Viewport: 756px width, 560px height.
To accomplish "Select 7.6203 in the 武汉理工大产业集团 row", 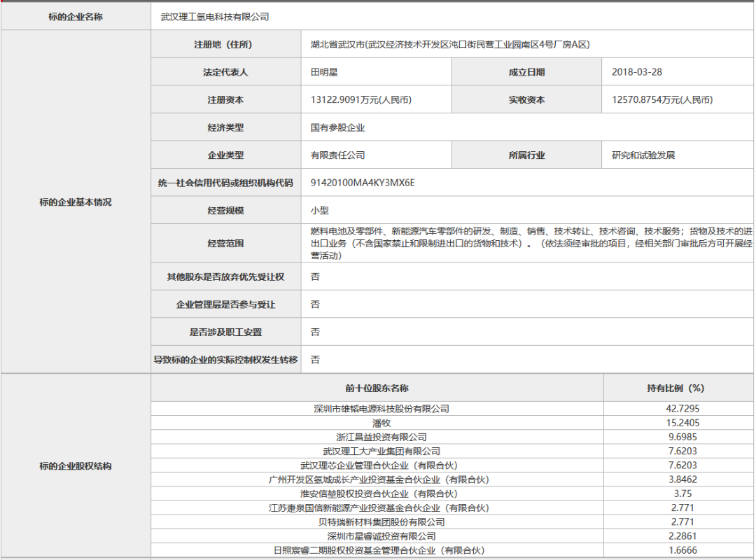I will (x=682, y=451).
